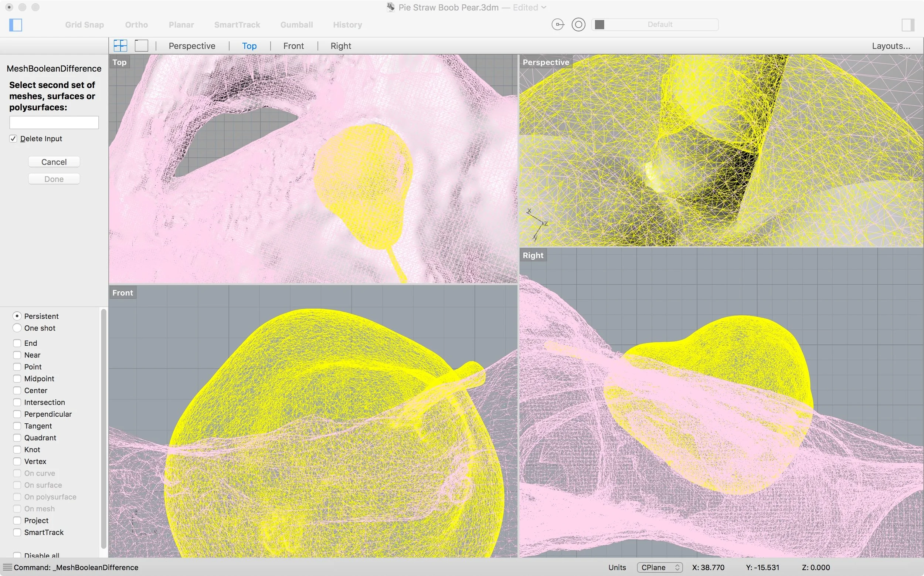Click the Command: _MeshBooleanDifference status text

(76, 567)
